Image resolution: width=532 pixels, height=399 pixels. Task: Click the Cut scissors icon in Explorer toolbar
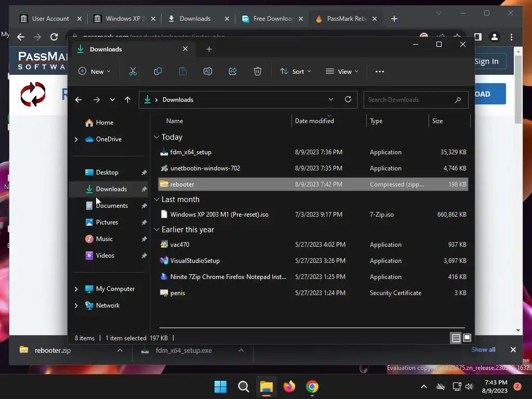coord(132,71)
